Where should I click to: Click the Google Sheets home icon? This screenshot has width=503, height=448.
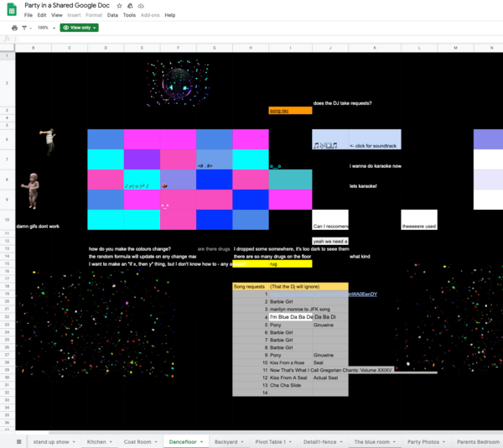coord(12,9)
